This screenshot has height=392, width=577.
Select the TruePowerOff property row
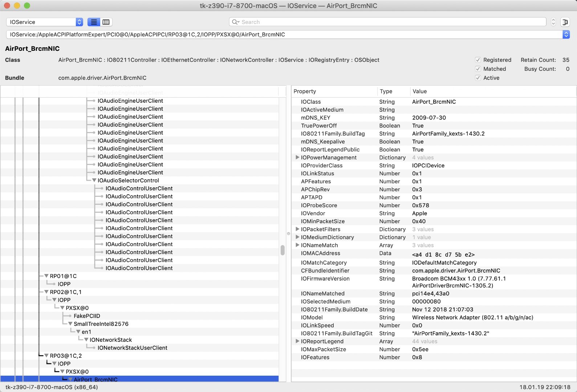click(434, 126)
